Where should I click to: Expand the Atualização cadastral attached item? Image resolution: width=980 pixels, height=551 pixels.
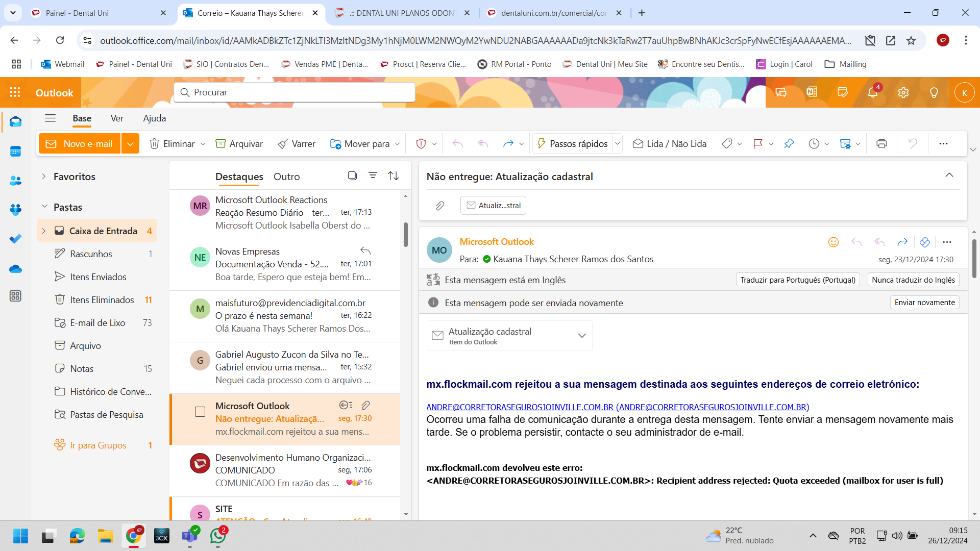tap(582, 336)
